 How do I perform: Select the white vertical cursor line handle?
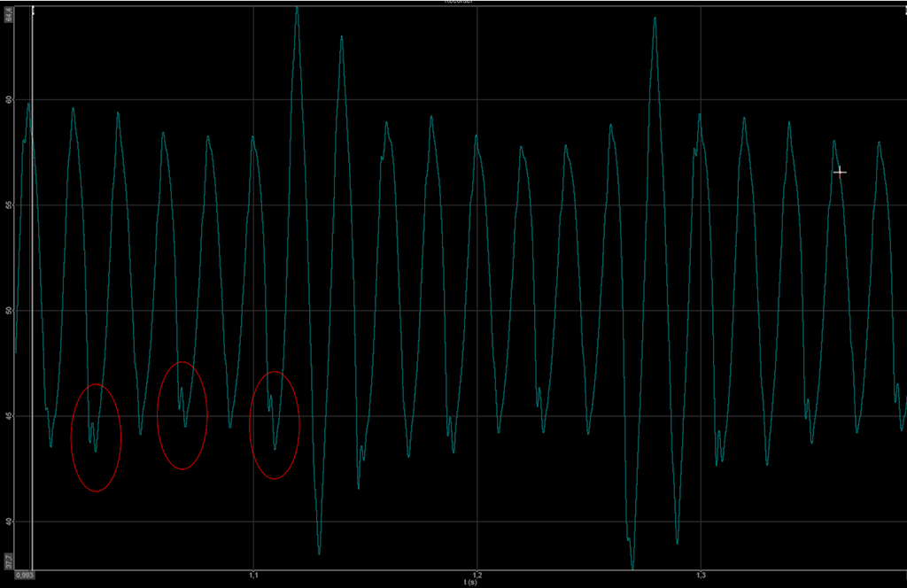33,10
